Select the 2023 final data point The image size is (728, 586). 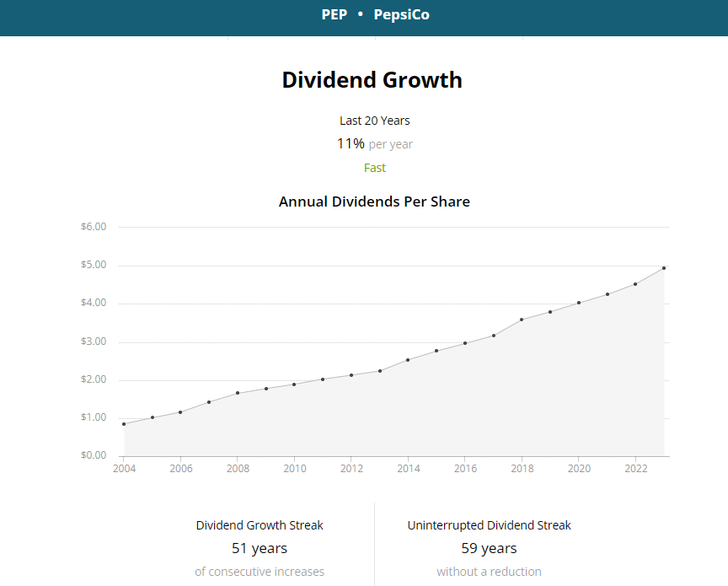664,268
